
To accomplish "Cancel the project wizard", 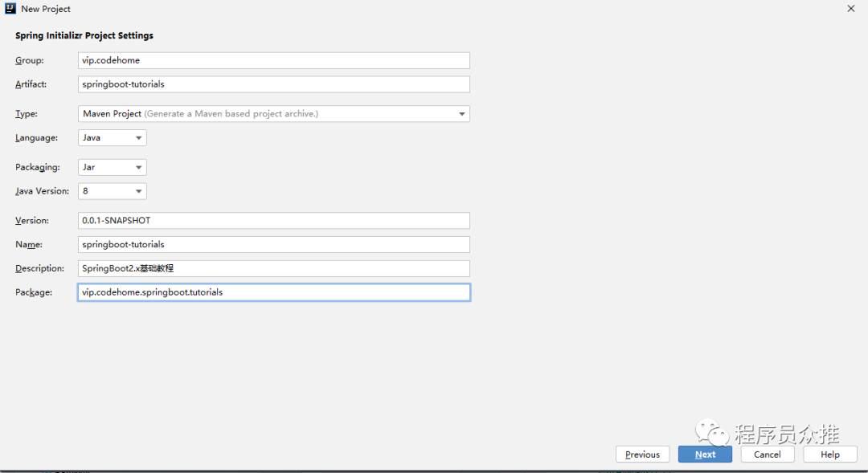I will [x=768, y=455].
